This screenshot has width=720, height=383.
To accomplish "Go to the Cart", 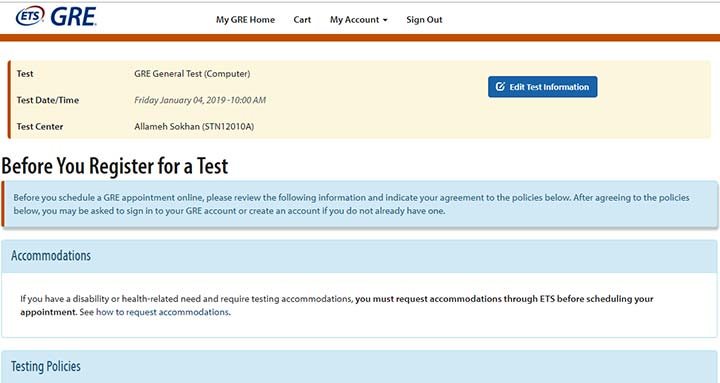I will point(302,20).
